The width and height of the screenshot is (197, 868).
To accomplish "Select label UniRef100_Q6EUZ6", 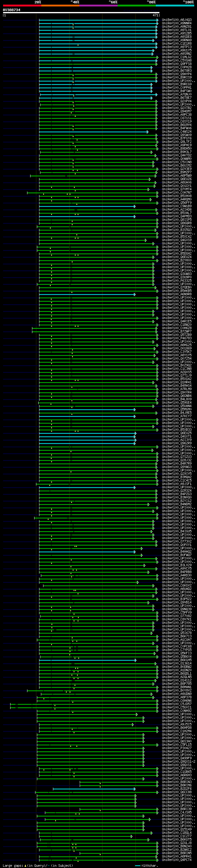I will 177,179.
